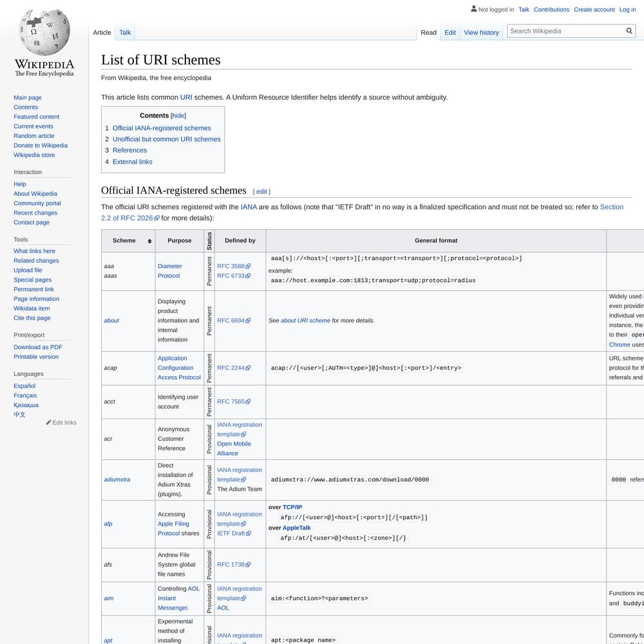Click Permanent link in sidebar
Screen dimensions: 644x644
click(x=33, y=289)
